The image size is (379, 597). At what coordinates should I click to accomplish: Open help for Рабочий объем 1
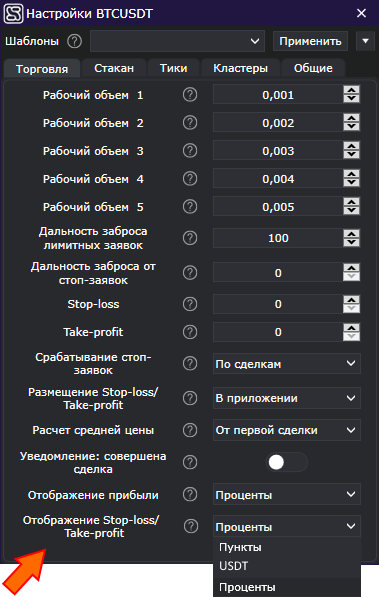coord(190,95)
